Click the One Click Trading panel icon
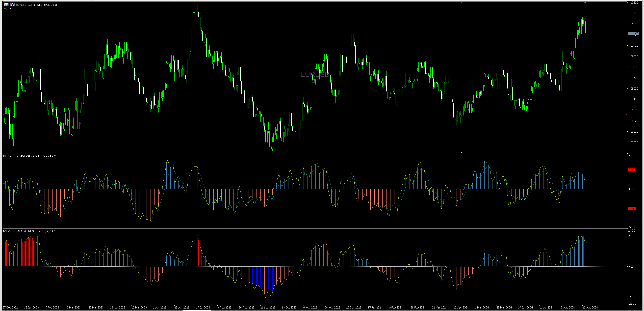This screenshot has width=644, height=311. pos(6,5)
